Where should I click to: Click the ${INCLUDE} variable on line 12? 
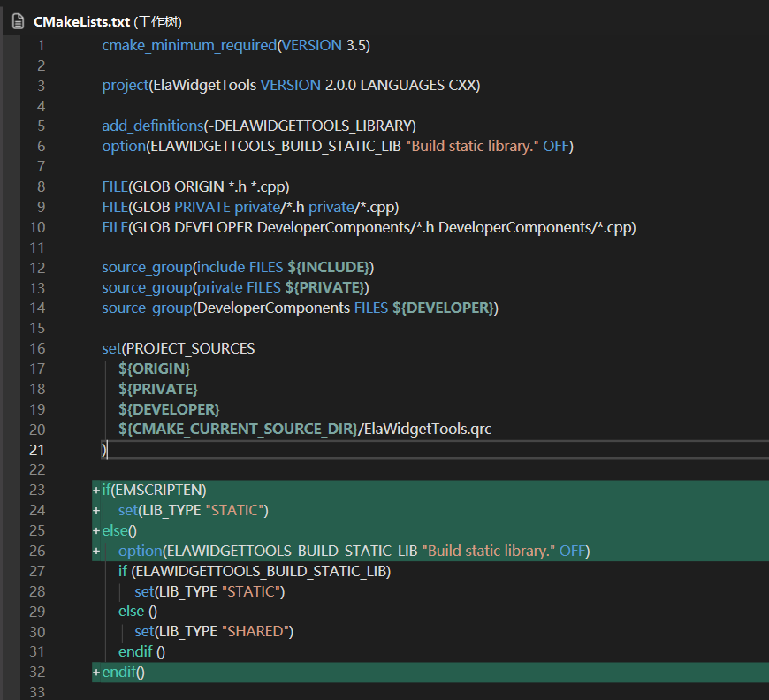click(331, 267)
